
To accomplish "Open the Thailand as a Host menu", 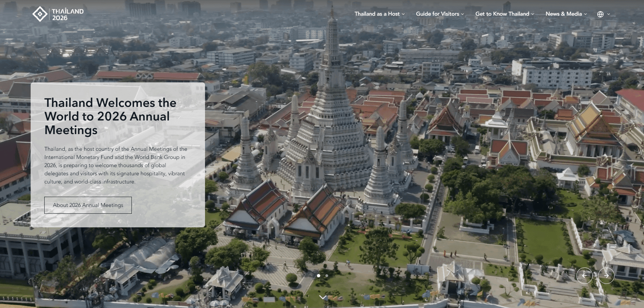I will point(377,14).
